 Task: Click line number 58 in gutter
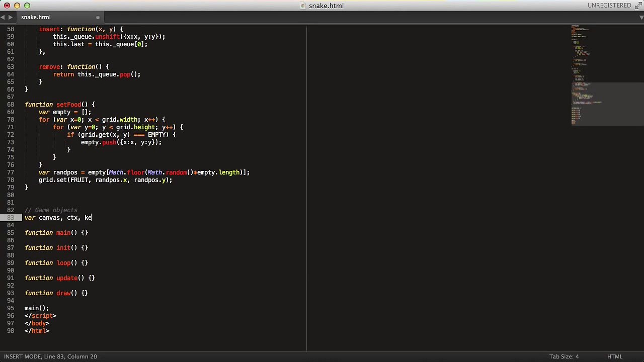11,29
